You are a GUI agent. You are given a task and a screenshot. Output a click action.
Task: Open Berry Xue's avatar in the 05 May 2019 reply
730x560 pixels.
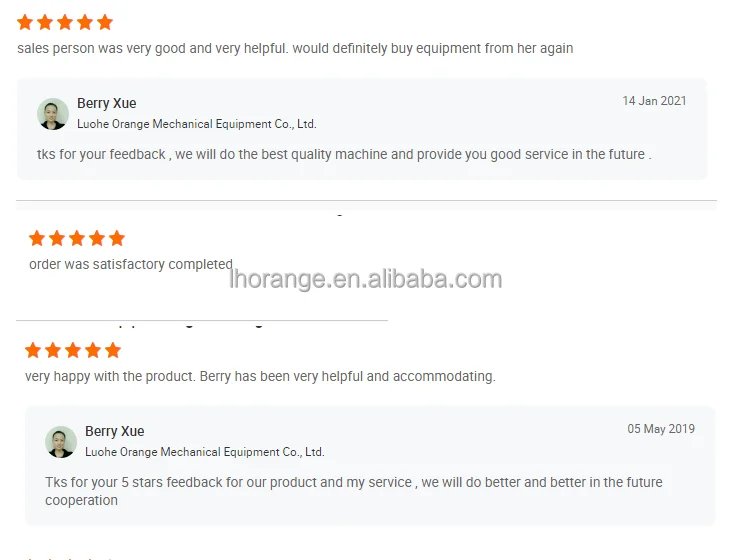(x=61, y=441)
